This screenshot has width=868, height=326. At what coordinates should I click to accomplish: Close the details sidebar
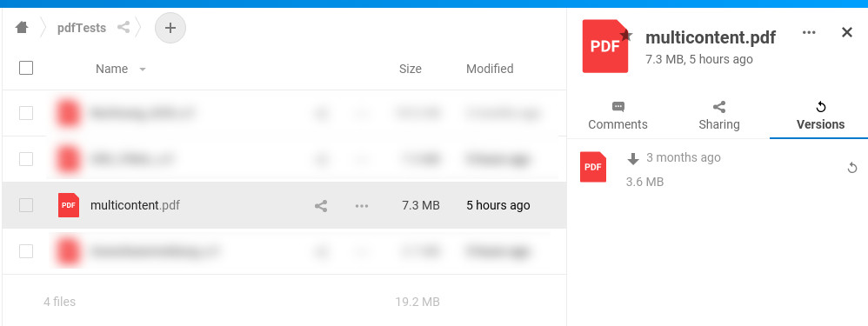click(x=846, y=33)
